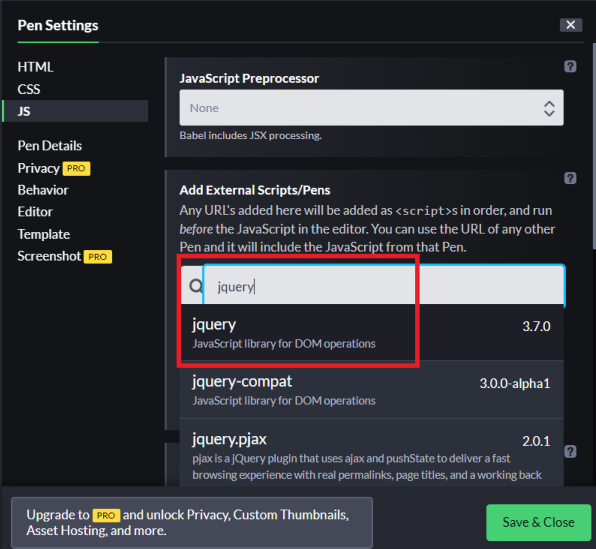This screenshot has height=549, width=596.
Task: Open the Template settings
Action: pos(44,234)
